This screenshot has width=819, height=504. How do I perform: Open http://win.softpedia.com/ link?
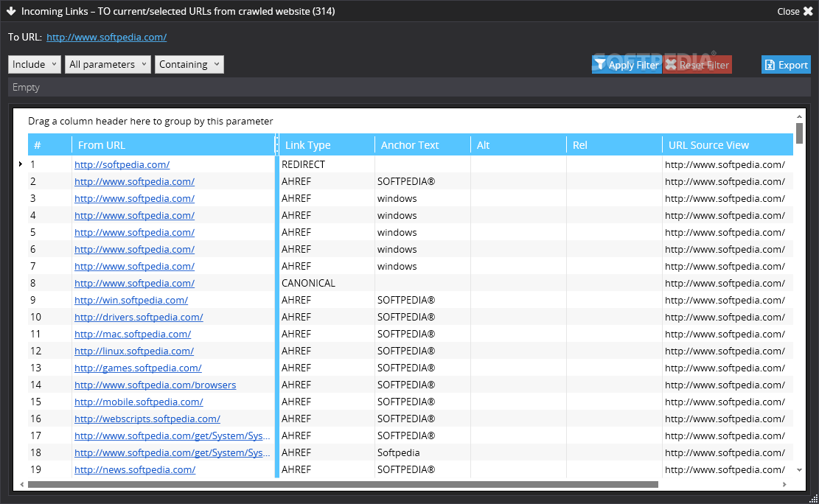131,301
